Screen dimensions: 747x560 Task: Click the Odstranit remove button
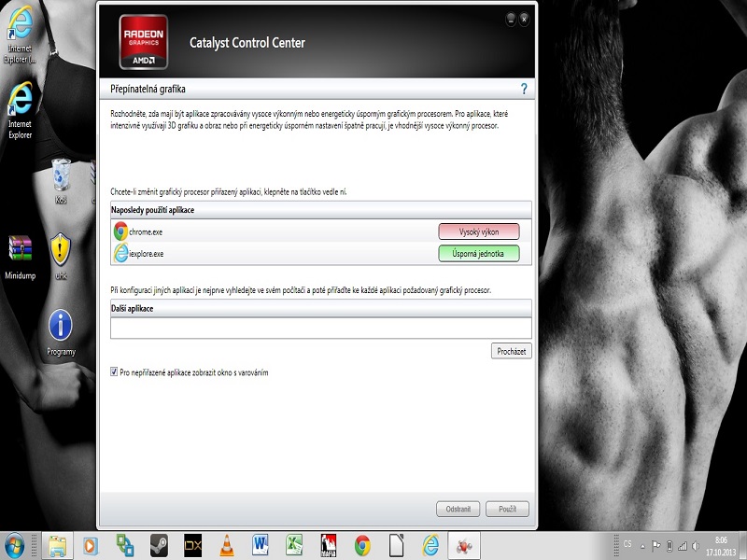pos(458,509)
